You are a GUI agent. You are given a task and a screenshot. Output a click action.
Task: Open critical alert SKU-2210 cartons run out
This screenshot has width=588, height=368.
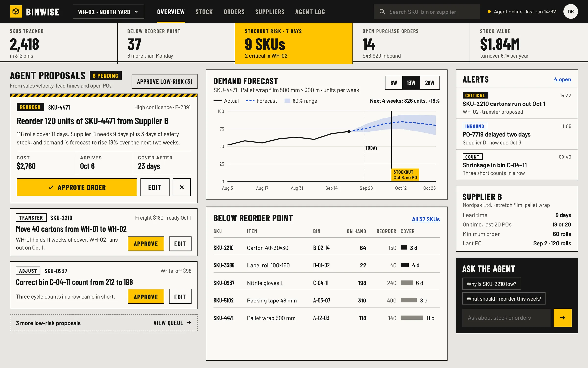(x=517, y=104)
